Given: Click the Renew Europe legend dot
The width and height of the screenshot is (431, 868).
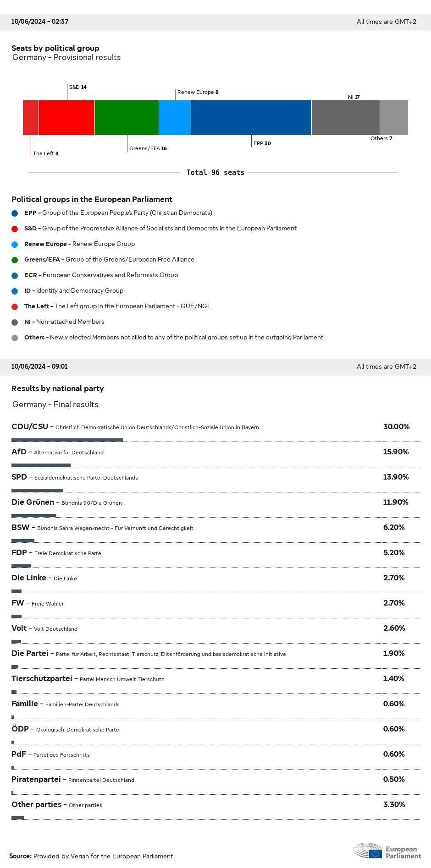Looking at the screenshot, I should tap(15, 244).
